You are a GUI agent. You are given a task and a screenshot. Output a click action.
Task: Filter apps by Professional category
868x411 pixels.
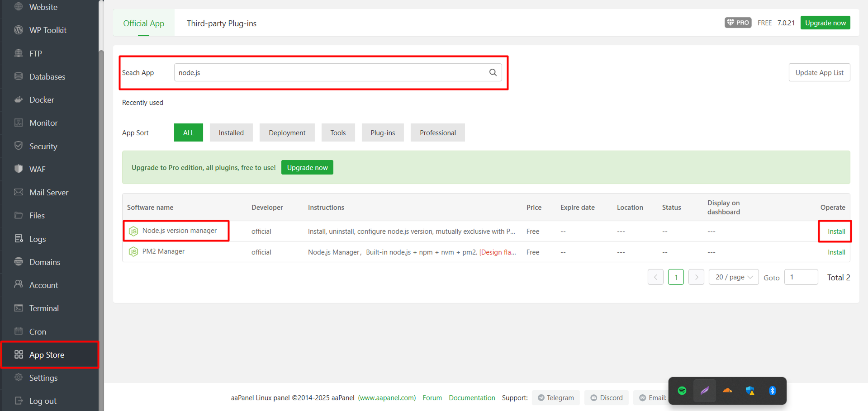437,132
